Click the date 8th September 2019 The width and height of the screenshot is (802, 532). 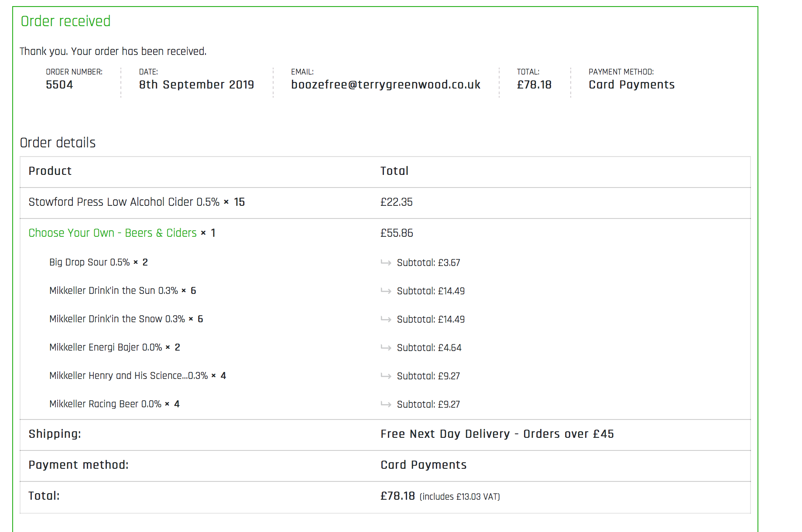(x=196, y=84)
